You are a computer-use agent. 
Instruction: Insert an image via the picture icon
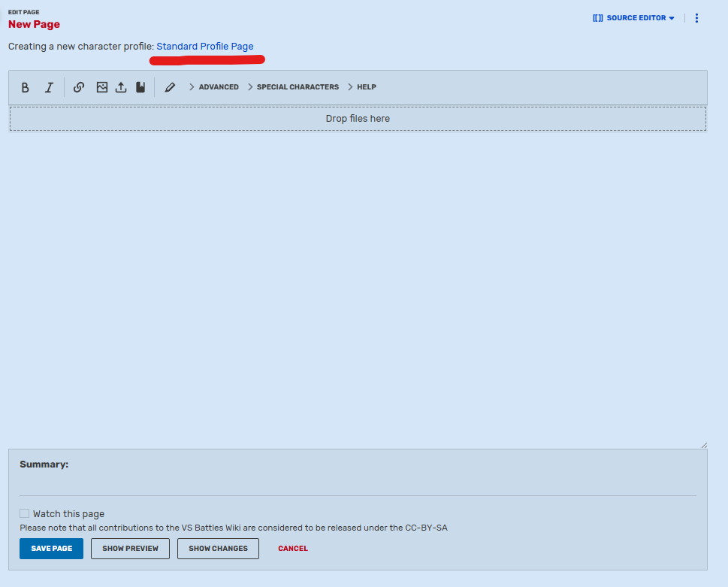tap(102, 87)
